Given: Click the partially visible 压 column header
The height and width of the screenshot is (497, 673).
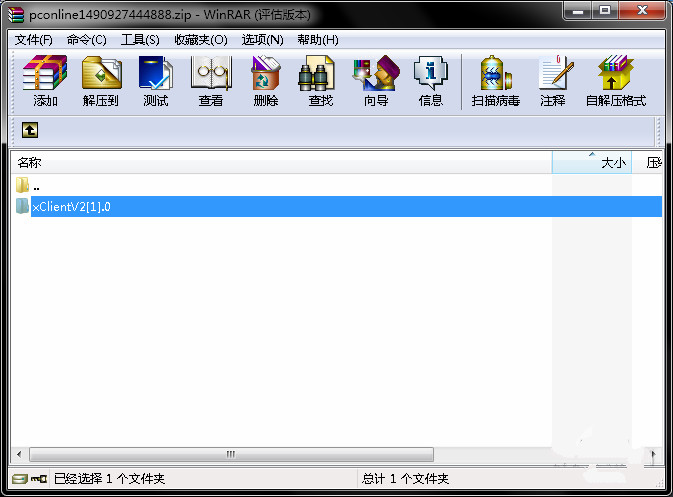Looking at the screenshot, I should click(x=648, y=163).
